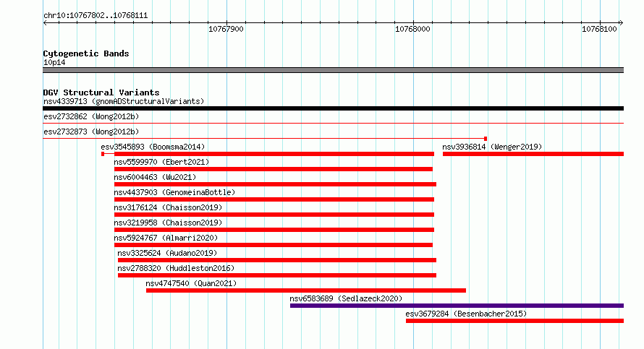Click the nsv3936814 (Wenger2019) label

pyautogui.click(x=492, y=147)
